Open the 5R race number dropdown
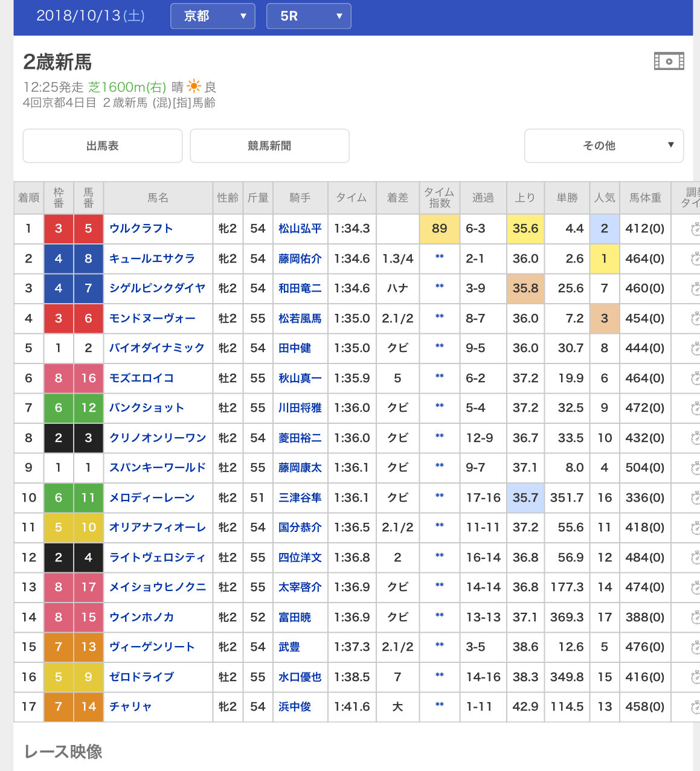 pyautogui.click(x=309, y=16)
